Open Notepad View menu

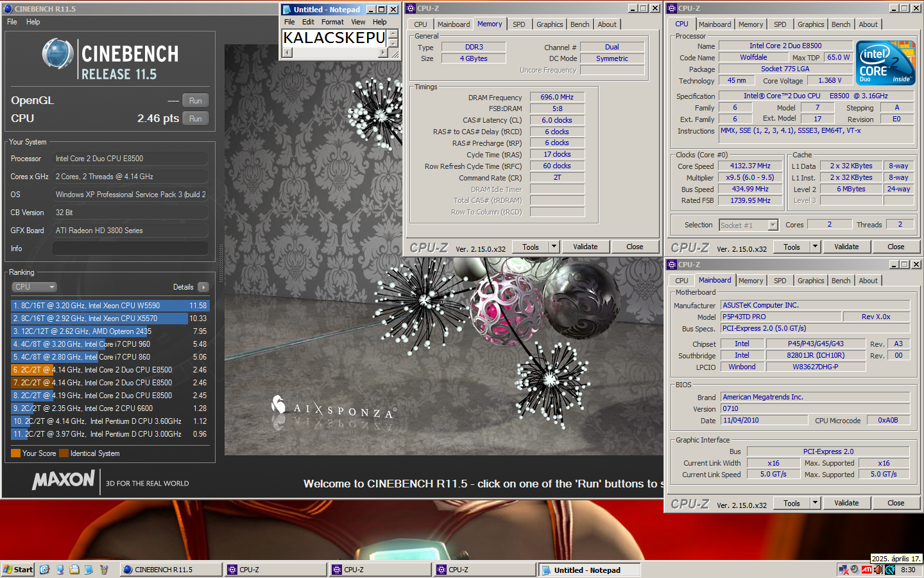click(x=358, y=22)
